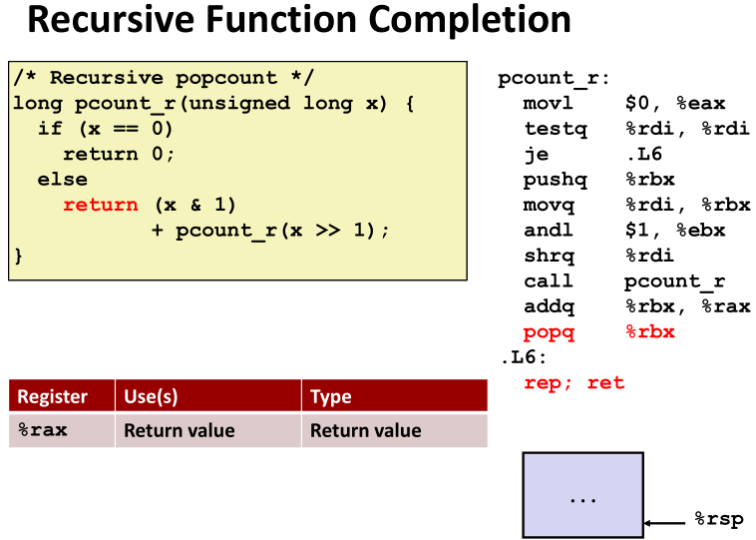This screenshot has height=540, width=756.
Task: Click the "testq %rdi, %rdi" instruction
Action: (x=637, y=129)
